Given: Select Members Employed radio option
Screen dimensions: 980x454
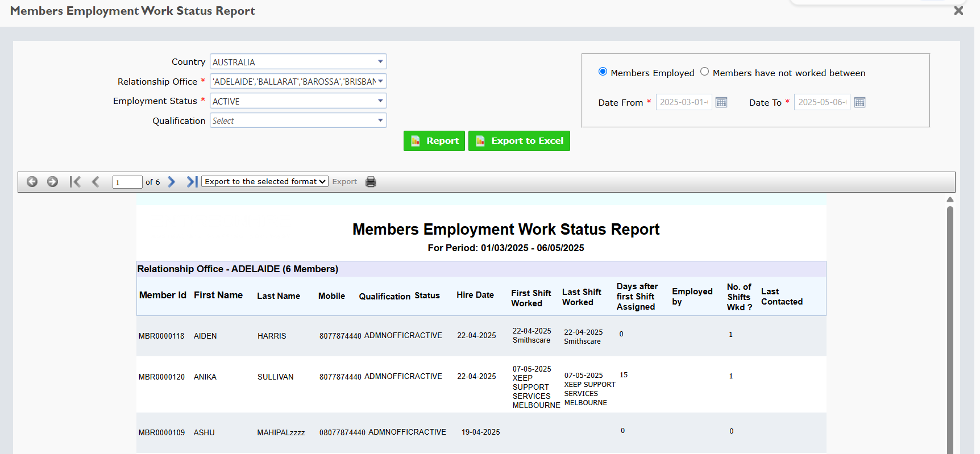Looking at the screenshot, I should click(x=603, y=72).
